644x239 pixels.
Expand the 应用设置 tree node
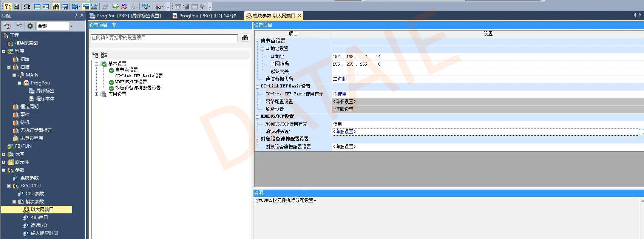pos(97,94)
